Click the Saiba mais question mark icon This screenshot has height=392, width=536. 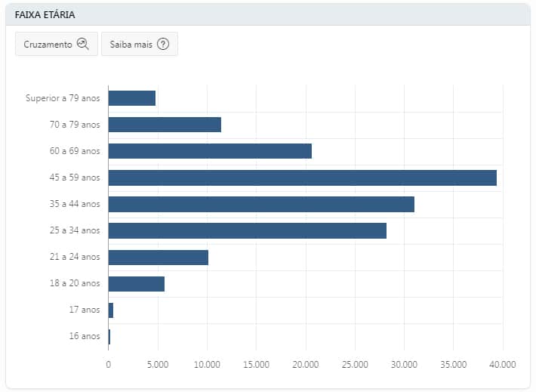(x=162, y=44)
